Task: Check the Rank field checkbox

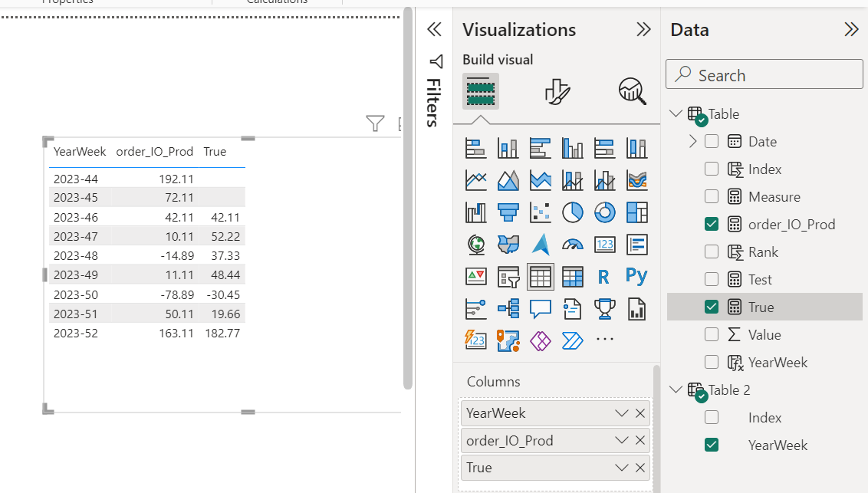Action: coord(712,251)
